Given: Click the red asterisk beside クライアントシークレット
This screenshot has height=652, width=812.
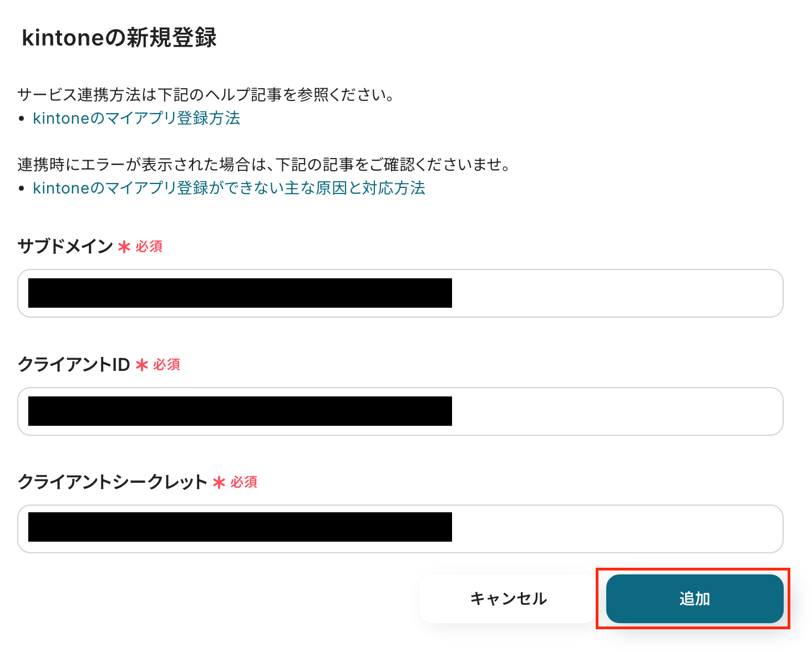Looking at the screenshot, I should [219, 482].
